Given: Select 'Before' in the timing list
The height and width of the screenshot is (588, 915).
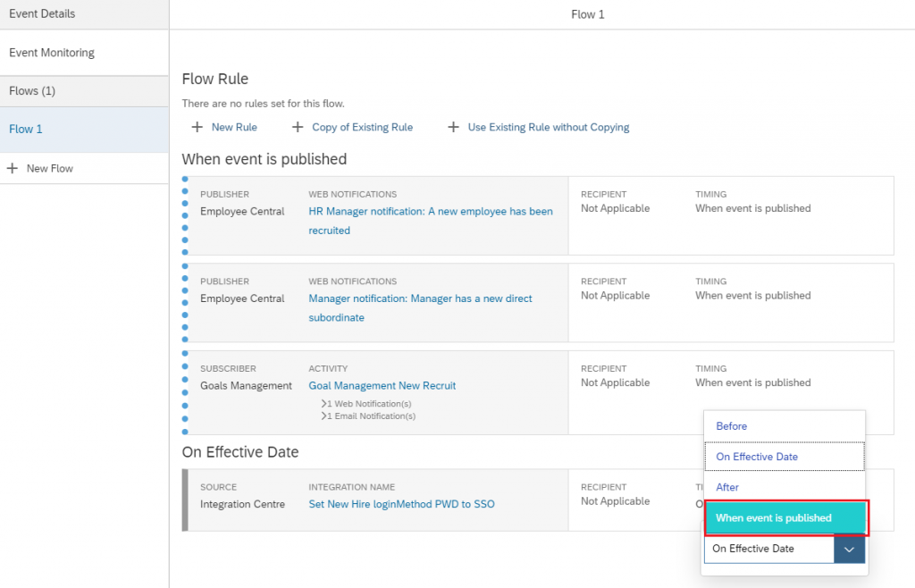Looking at the screenshot, I should (785, 426).
